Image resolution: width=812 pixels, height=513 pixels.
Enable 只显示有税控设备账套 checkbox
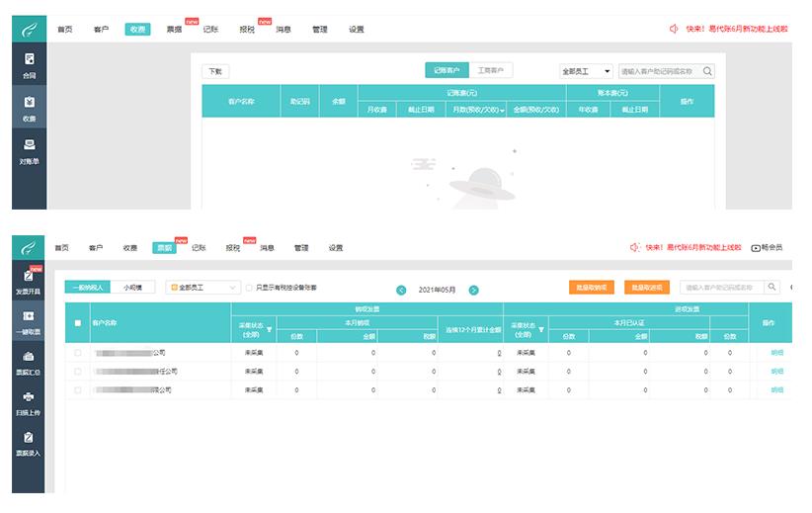pyautogui.click(x=249, y=288)
